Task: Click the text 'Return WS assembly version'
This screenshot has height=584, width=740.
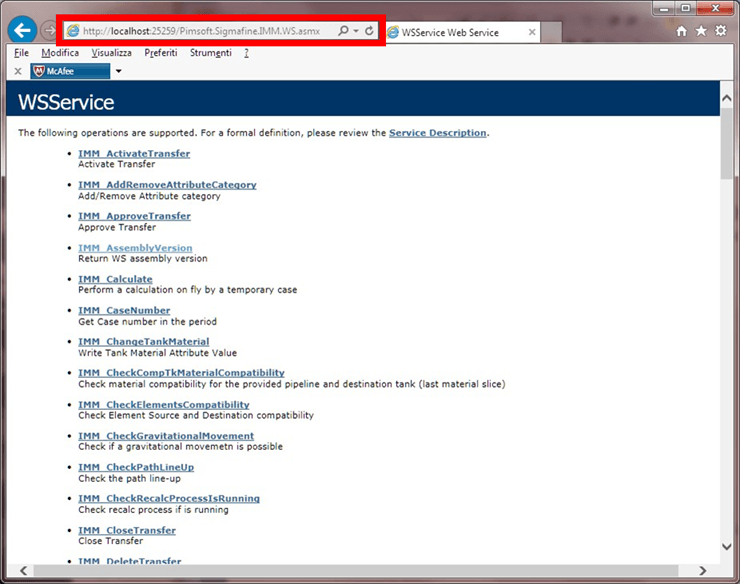Action: tap(143, 259)
